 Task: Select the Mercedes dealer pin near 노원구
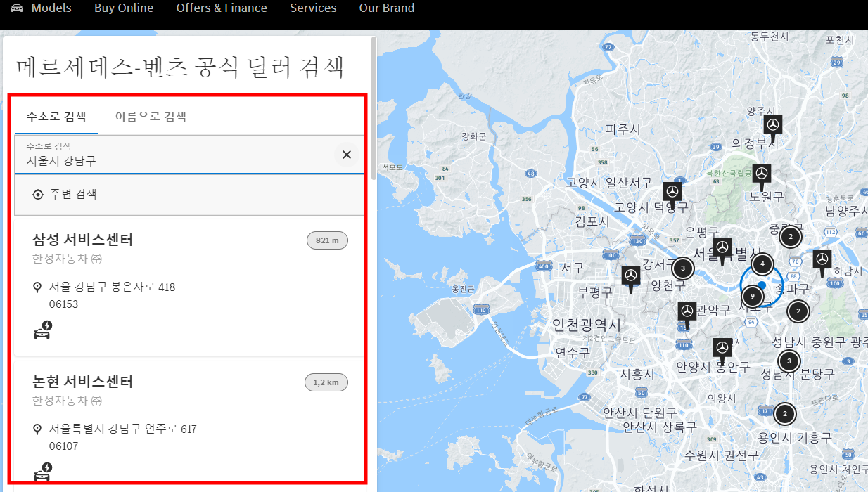click(761, 172)
